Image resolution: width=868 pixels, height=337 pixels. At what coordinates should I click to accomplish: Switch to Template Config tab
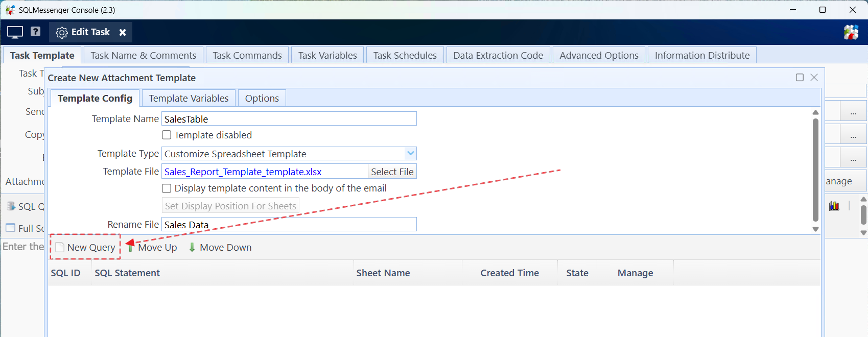click(x=95, y=98)
